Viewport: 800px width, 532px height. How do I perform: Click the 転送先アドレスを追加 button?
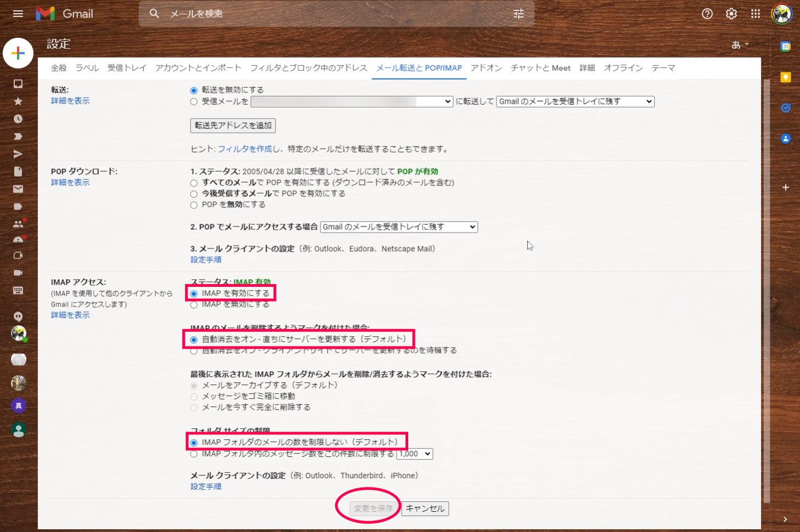click(233, 126)
